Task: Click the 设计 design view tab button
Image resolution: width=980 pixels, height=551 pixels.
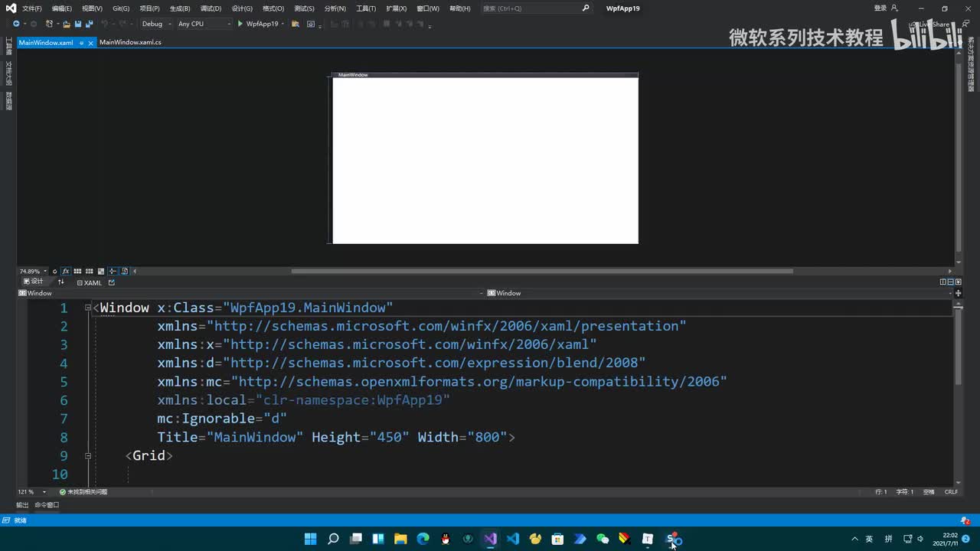Action: (x=33, y=282)
